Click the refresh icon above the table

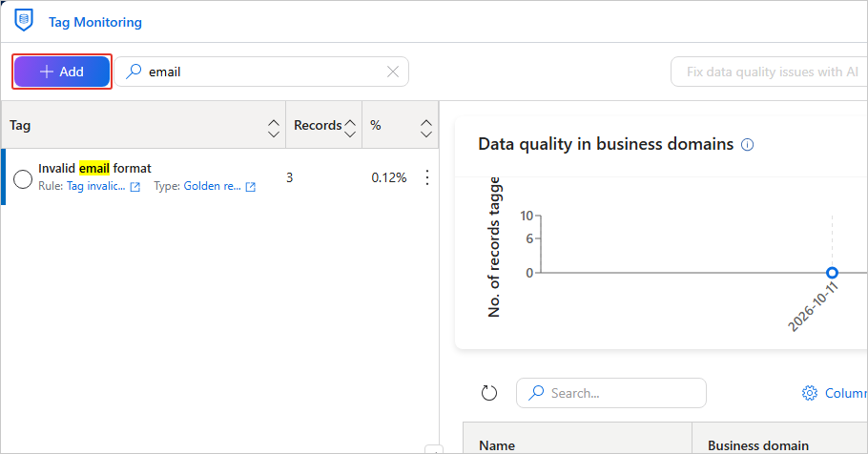click(488, 393)
